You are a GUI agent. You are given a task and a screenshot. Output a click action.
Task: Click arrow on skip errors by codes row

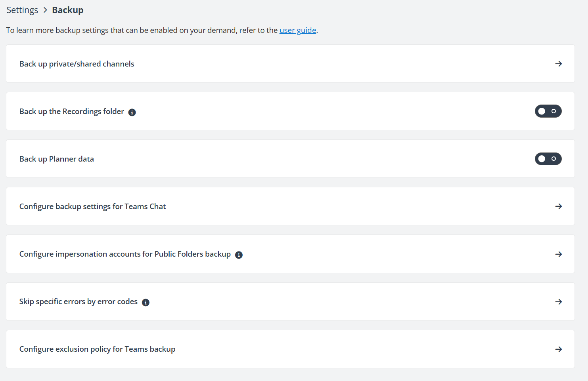(x=559, y=301)
